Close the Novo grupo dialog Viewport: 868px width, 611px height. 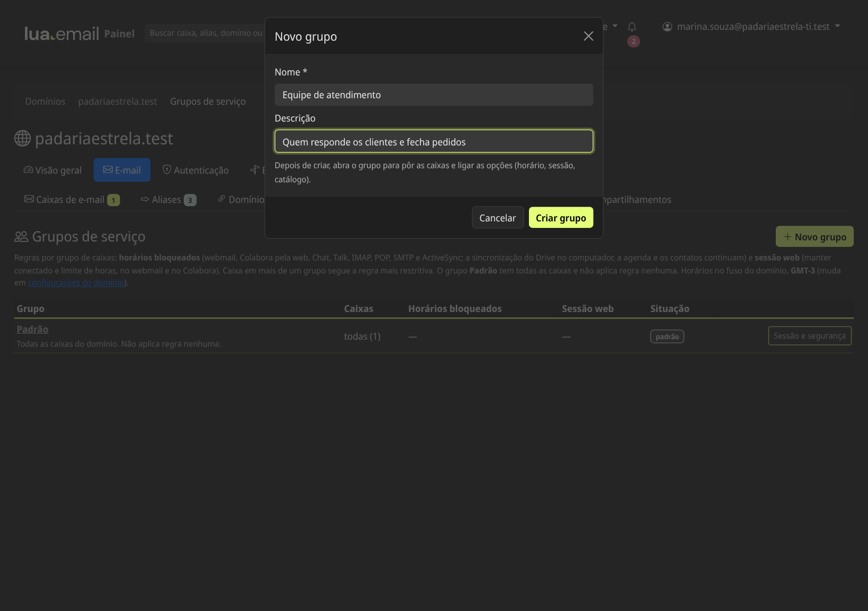pos(588,36)
